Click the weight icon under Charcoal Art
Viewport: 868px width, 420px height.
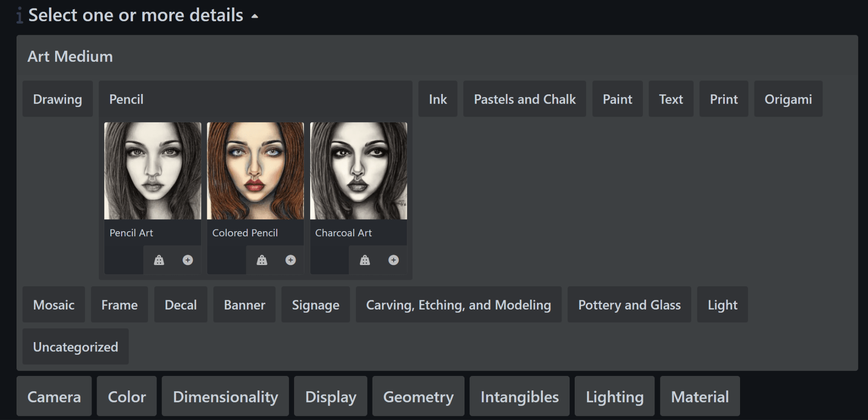365,260
